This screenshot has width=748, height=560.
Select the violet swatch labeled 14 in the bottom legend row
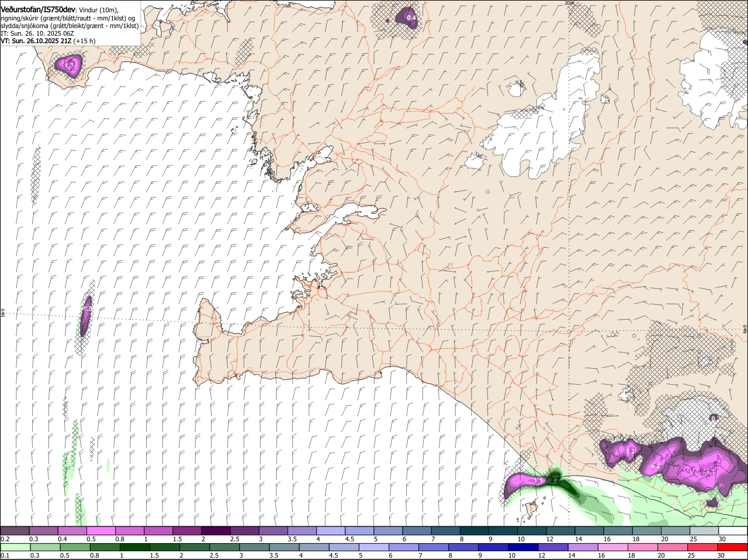[583, 547]
